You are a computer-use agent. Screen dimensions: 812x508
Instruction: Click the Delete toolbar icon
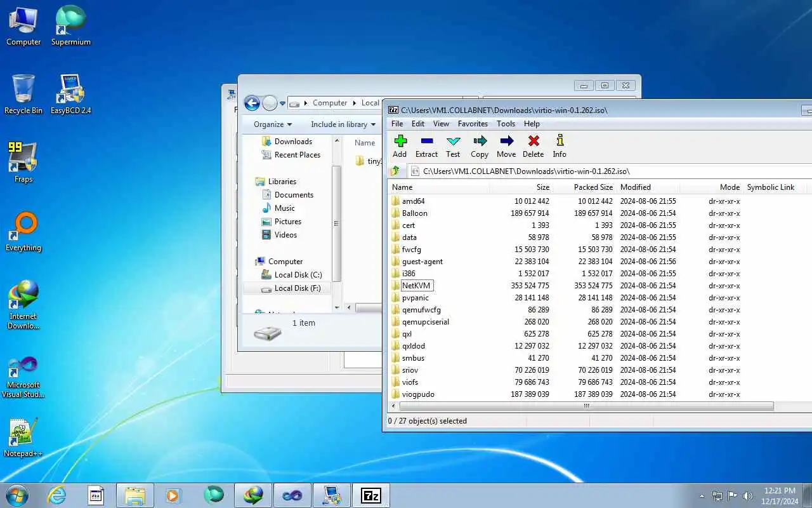(533, 146)
